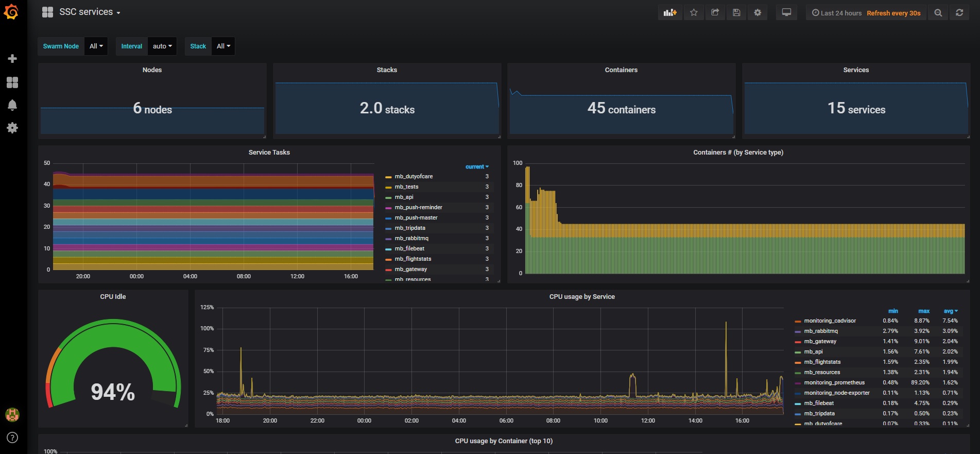
Task: Toggle mb_tripdata series in Service Tasks legend
Action: [x=410, y=228]
